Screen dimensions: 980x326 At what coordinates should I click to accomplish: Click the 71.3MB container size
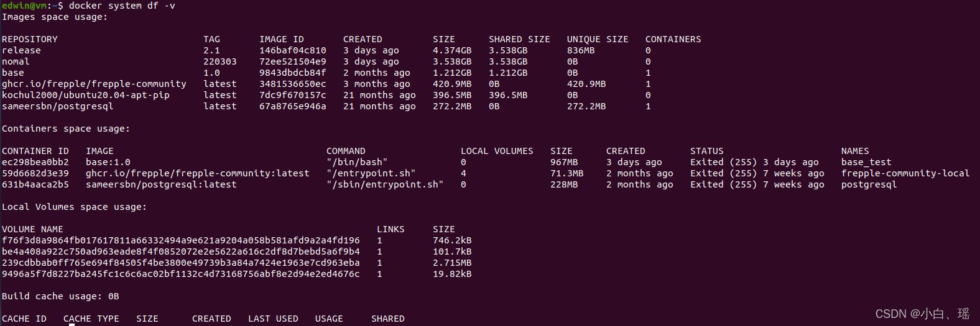567,173
